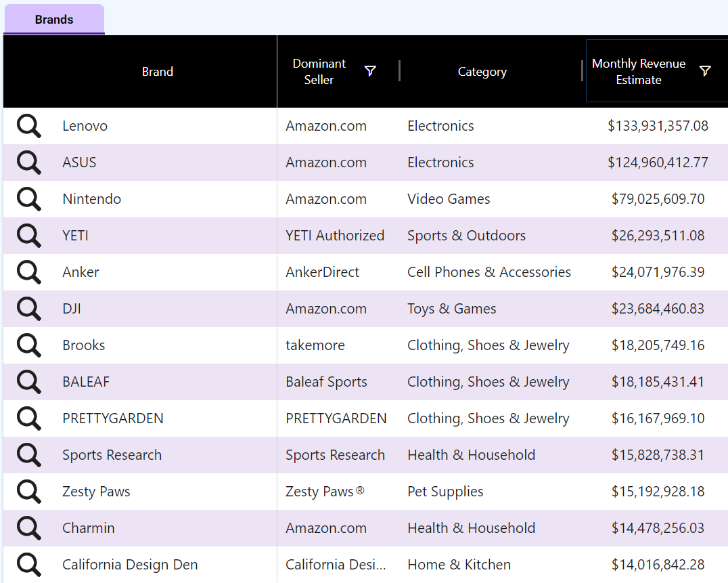Click the AnkerDirect seller cell
The width and height of the screenshot is (728, 583).
pos(322,272)
